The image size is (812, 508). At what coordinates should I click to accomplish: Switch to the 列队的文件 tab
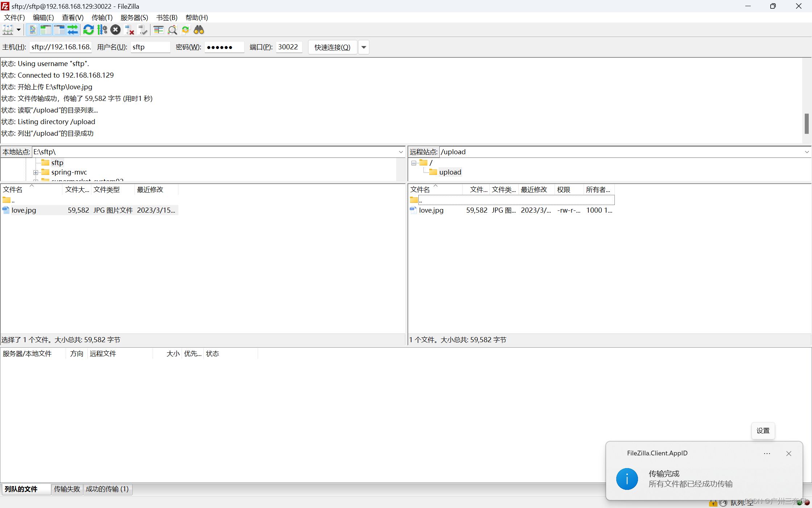(x=26, y=489)
